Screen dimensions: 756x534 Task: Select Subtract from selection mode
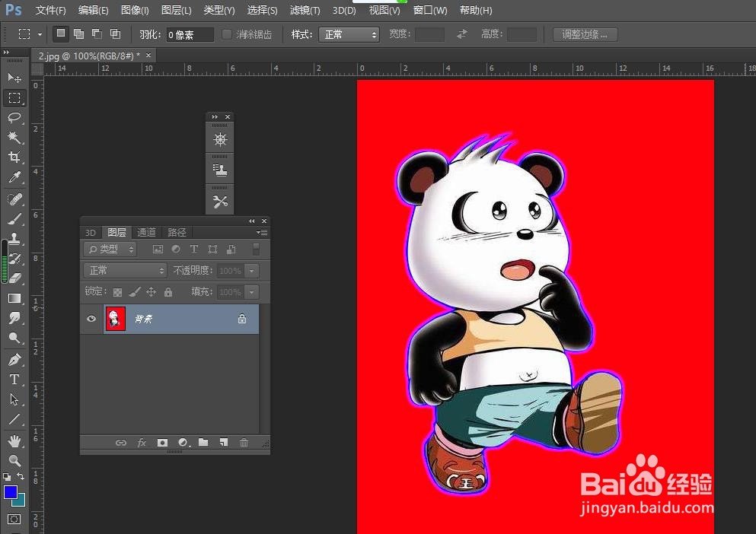(x=97, y=33)
